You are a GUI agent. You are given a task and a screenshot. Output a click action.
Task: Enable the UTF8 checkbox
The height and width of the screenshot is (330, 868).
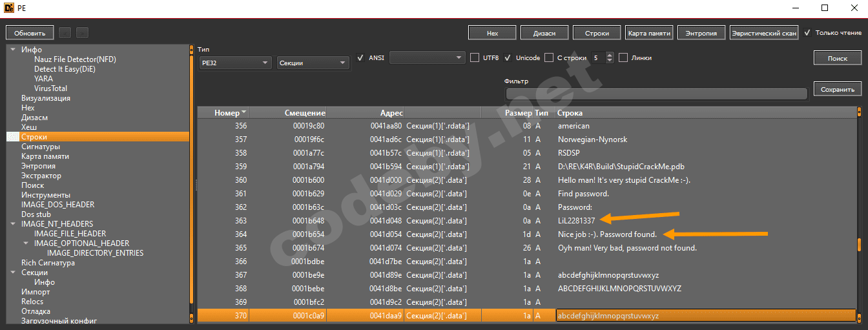tap(475, 57)
